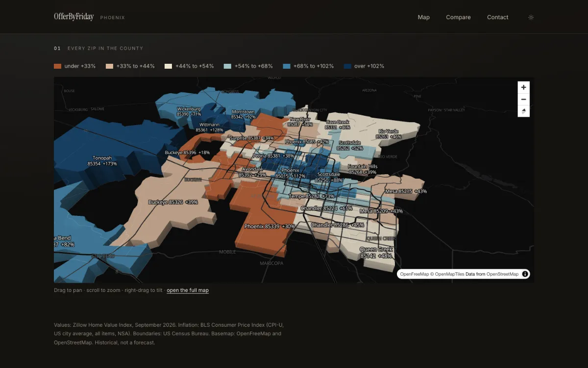Image resolution: width=588 pixels, height=368 pixels.
Task: Click the Wittmann 85361 +128% label
Action: click(x=209, y=128)
